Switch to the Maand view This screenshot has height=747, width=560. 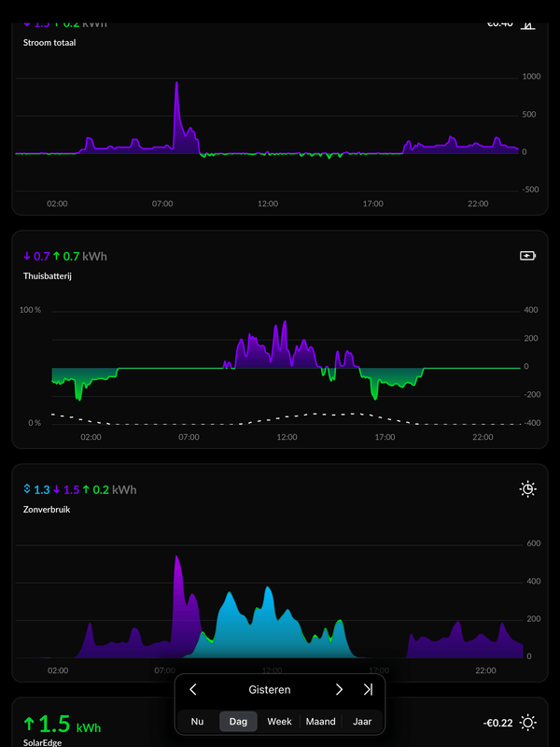[320, 721]
